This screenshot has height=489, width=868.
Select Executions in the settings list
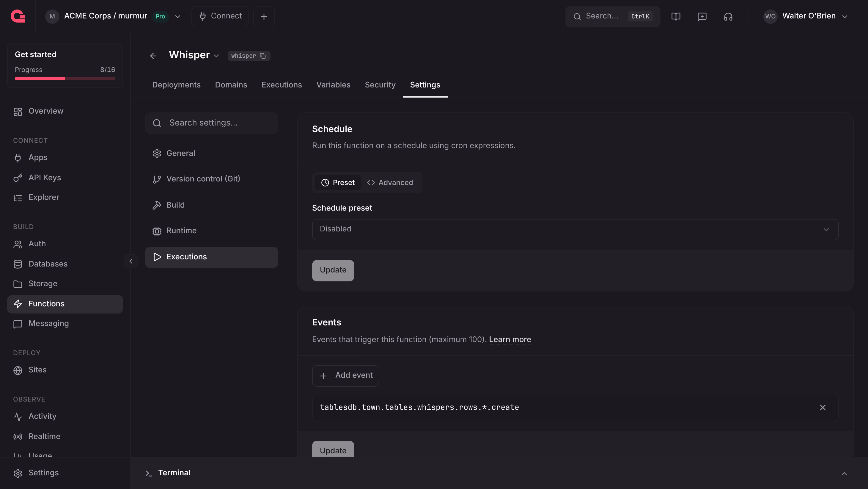pyautogui.click(x=212, y=257)
